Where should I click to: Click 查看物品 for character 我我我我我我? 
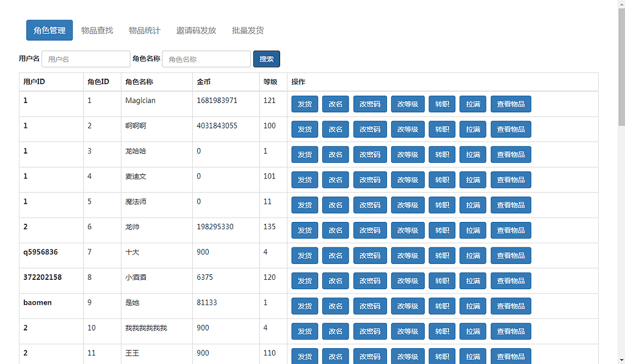click(x=511, y=332)
